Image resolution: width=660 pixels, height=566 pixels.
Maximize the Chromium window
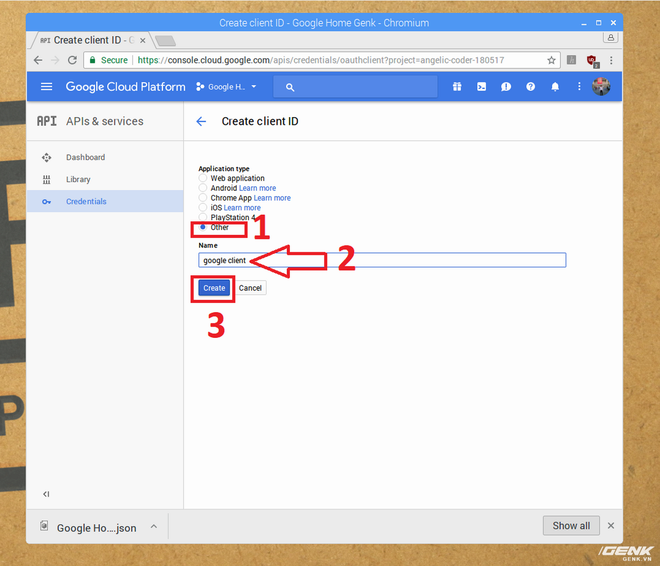tap(599, 23)
